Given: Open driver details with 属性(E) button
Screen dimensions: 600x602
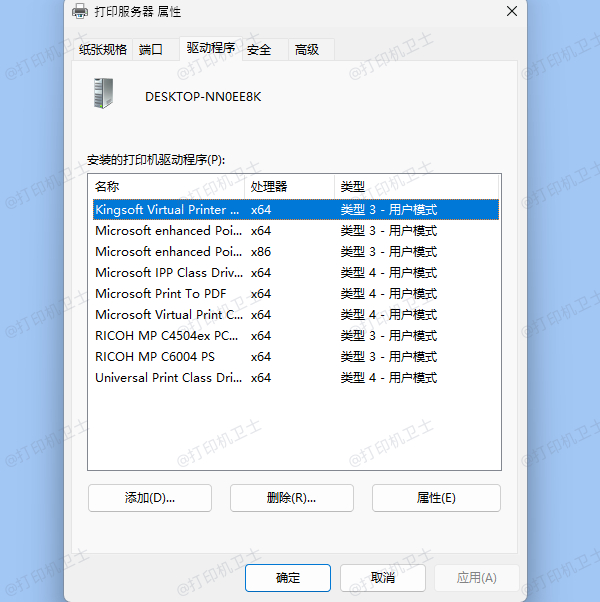Looking at the screenshot, I should (436, 498).
